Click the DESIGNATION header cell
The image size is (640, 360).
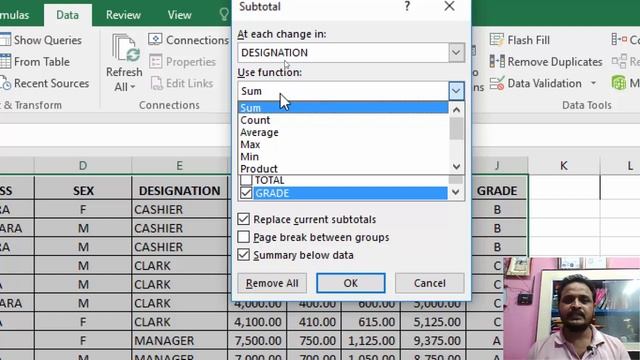(180, 191)
